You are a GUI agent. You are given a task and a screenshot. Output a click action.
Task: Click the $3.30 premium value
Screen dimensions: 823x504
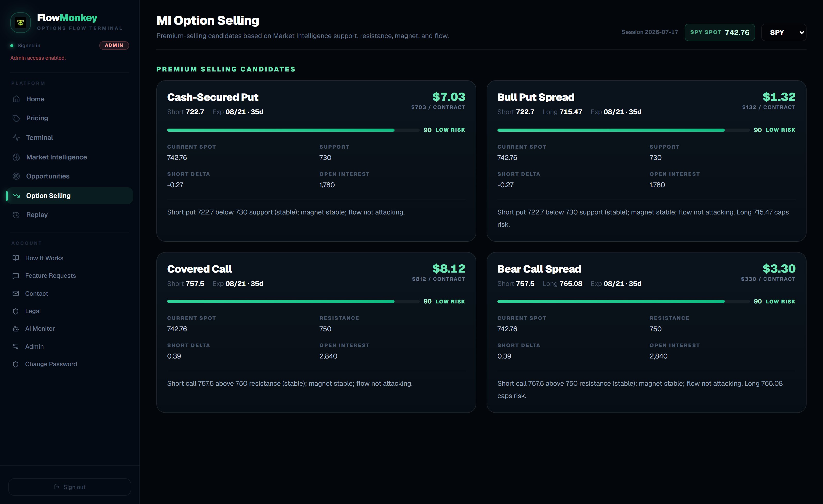(x=779, y=268)
